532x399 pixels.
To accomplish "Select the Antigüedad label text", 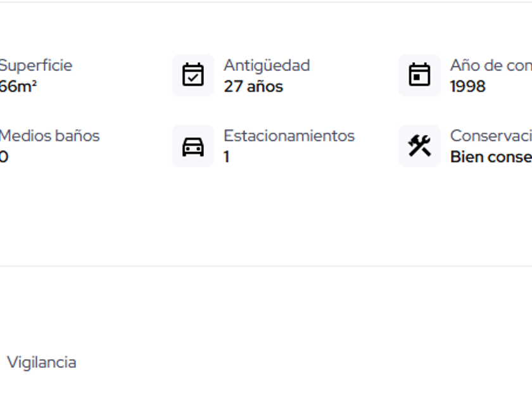I will click(x=267, y=65).
